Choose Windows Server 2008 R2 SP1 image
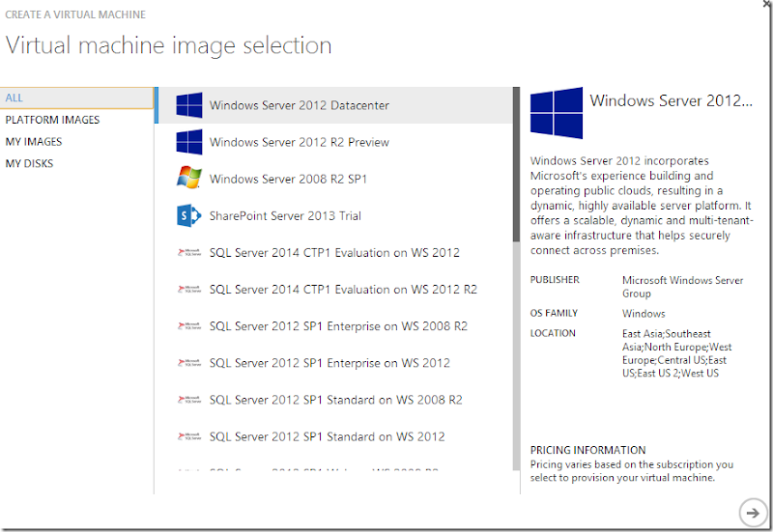This screenshot has height=532, width=773. coord(288,179)
